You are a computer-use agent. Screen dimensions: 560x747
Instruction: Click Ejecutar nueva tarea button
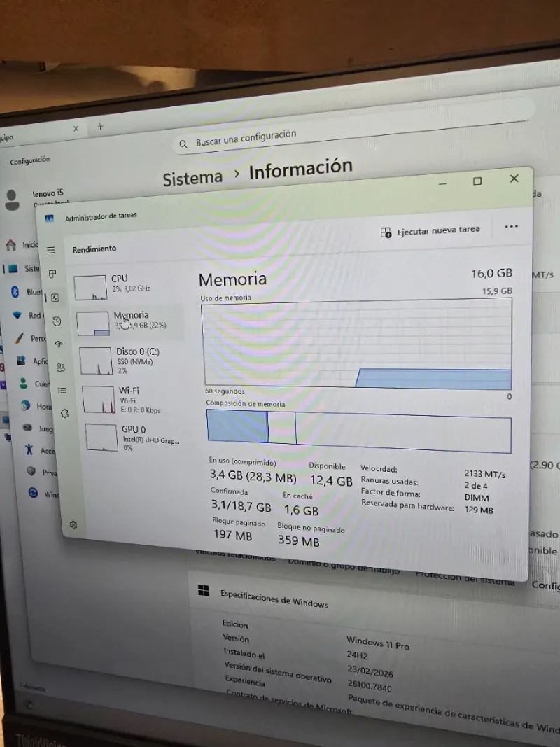click(430, 231)
